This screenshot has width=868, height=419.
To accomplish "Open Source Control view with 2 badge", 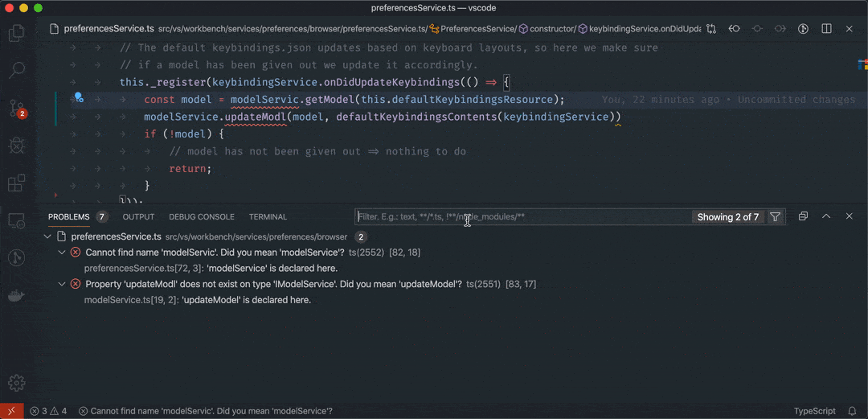I will pyautogui.click(x=16, y=108).
